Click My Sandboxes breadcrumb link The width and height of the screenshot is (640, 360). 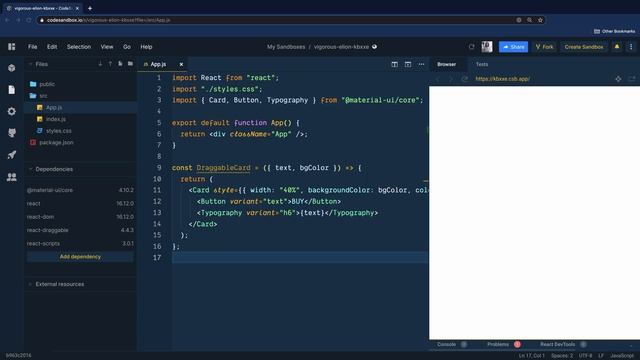[x=286, y=47]
